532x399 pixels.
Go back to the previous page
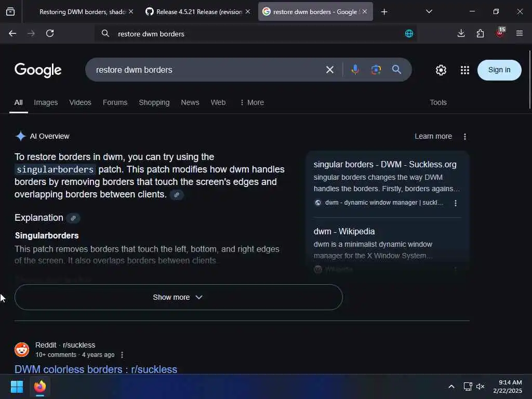[x=12, y=33]
